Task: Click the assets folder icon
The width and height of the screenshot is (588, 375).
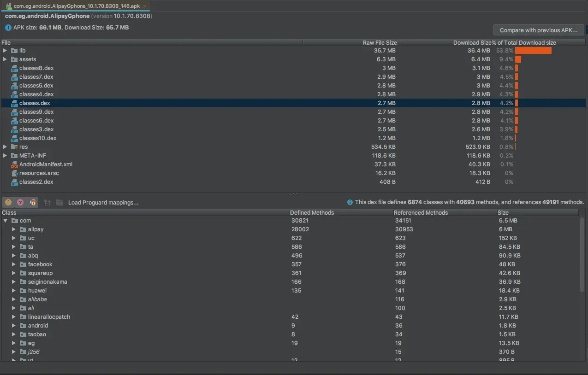Action: tap(14, 59)
